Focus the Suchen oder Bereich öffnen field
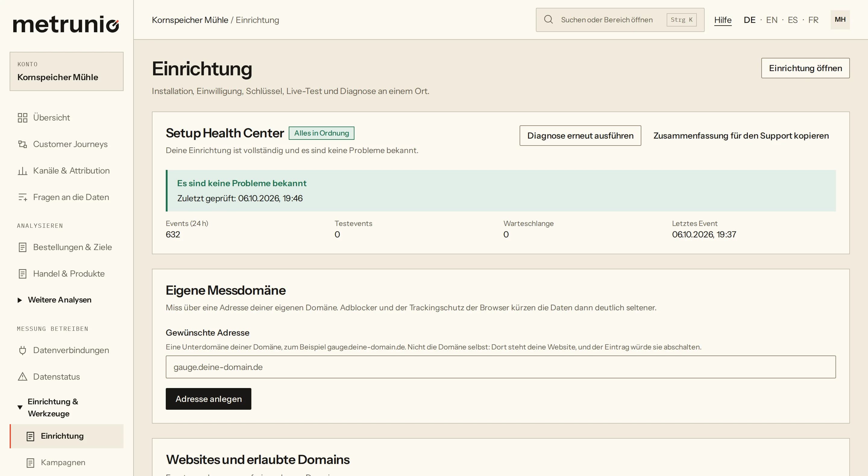 click(x=620, y=20)
